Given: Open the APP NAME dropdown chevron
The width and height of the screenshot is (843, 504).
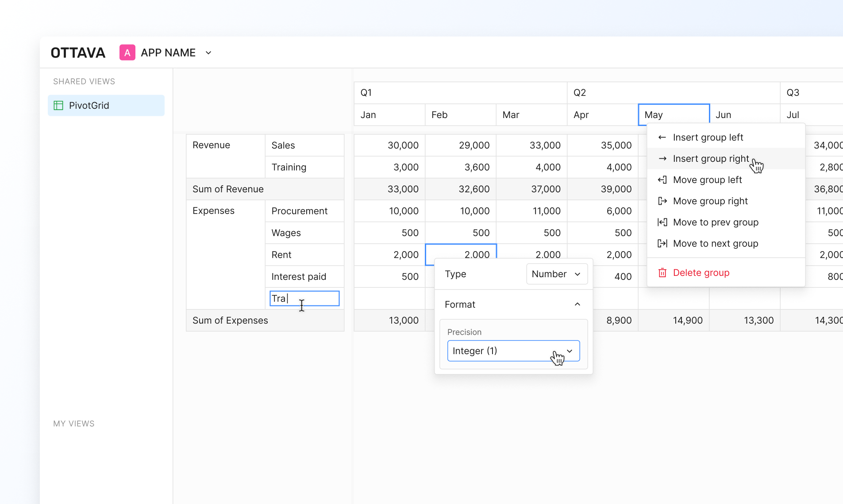Looking at the screenshot, I should [208, 53].
